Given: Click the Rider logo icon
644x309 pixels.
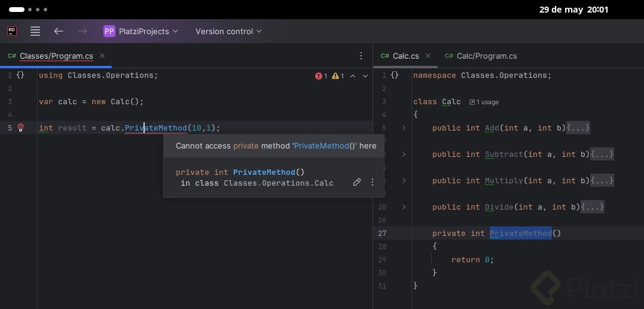Looking at the screenshot, I should pyautogui.click(x=12, y=31).
